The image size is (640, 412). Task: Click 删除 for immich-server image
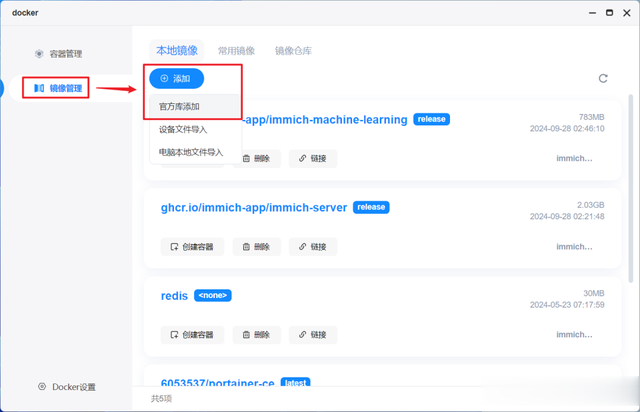pyautogui.click(x=256, y=247)
